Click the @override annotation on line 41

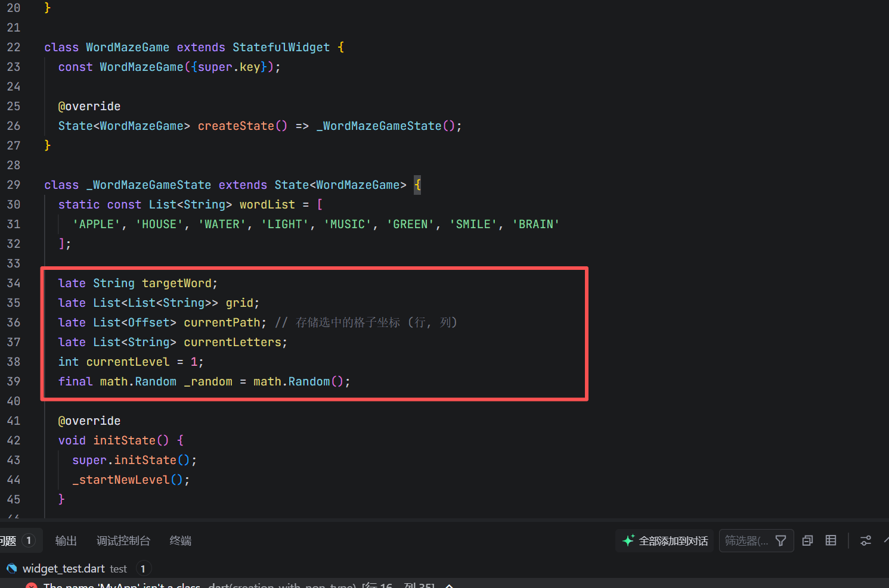(89, 421)
